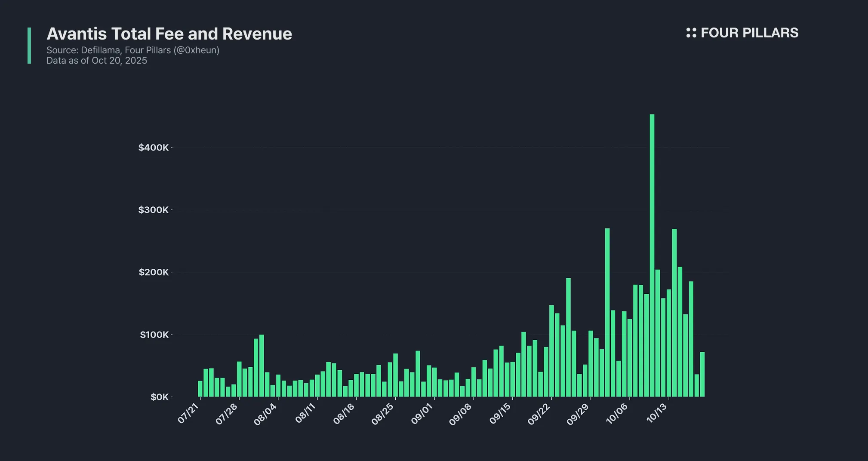Select the 09/29 date on the x-axis
Image resolution: width=868 pixels, height=461 pixels.
[578, 415]
